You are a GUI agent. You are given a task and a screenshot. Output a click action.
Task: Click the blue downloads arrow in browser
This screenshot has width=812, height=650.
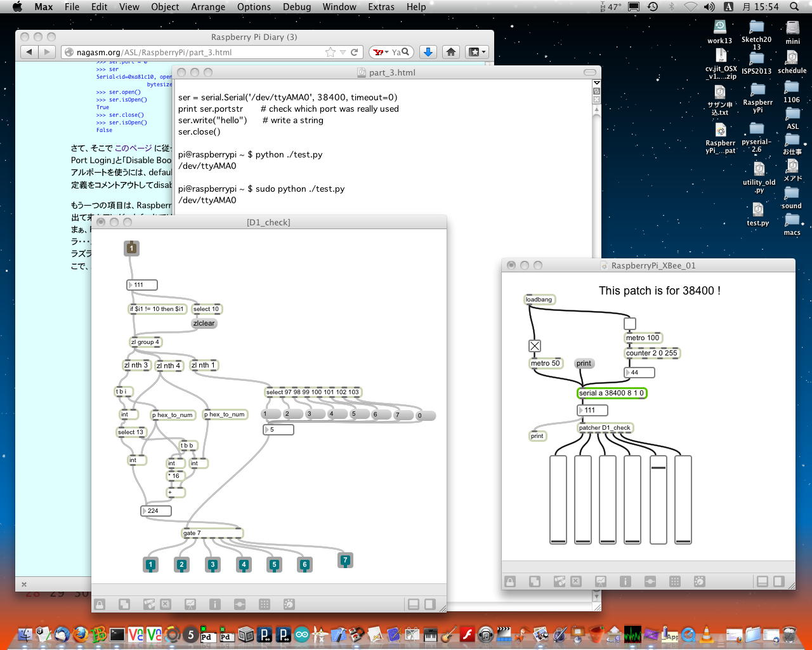point(428,52)
